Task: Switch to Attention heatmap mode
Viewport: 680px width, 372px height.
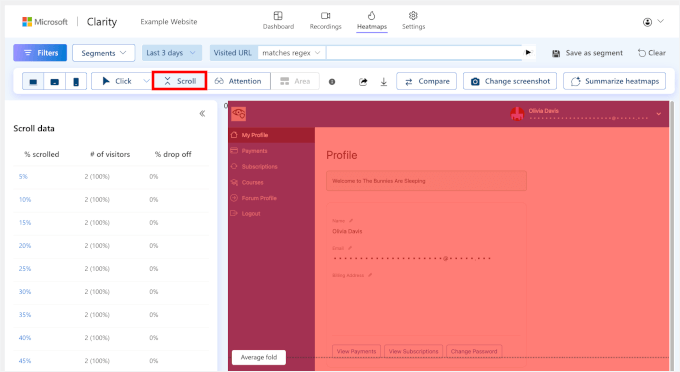Action: coord(239,81)
